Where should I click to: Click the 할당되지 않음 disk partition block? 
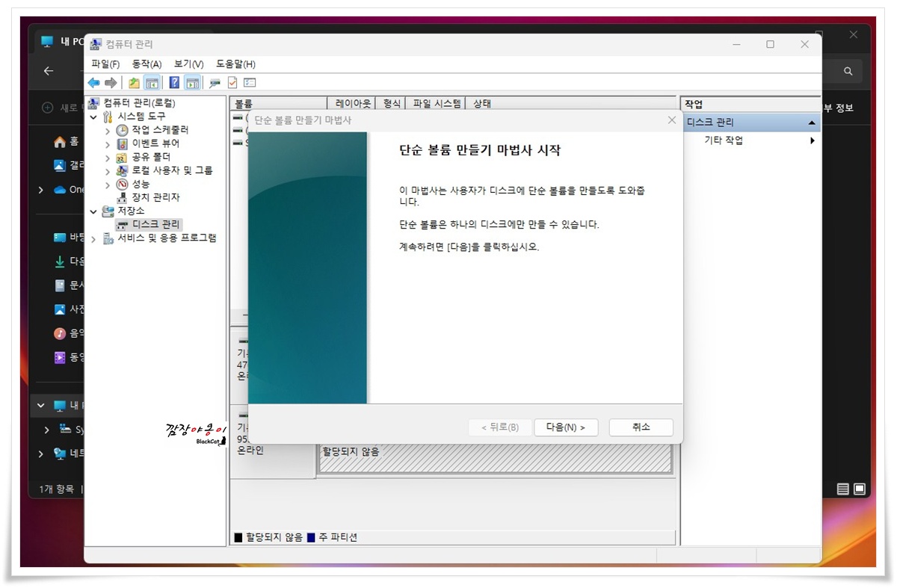pyautogui.click(x=495, y=457)
